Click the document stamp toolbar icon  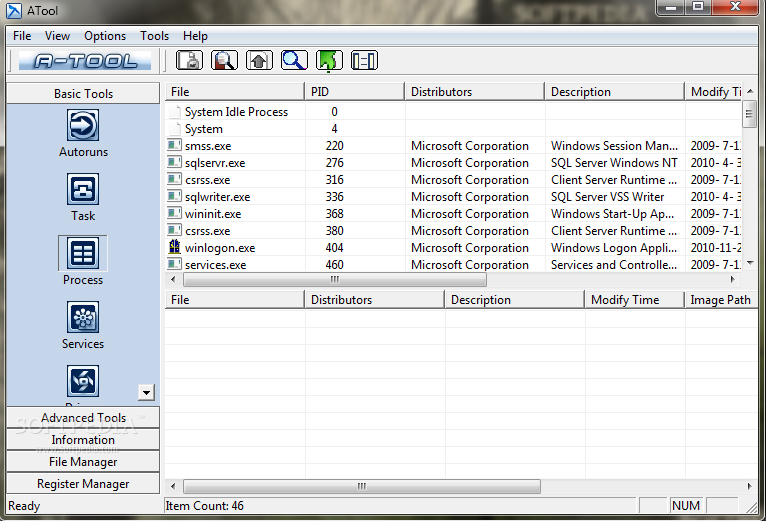189,61
